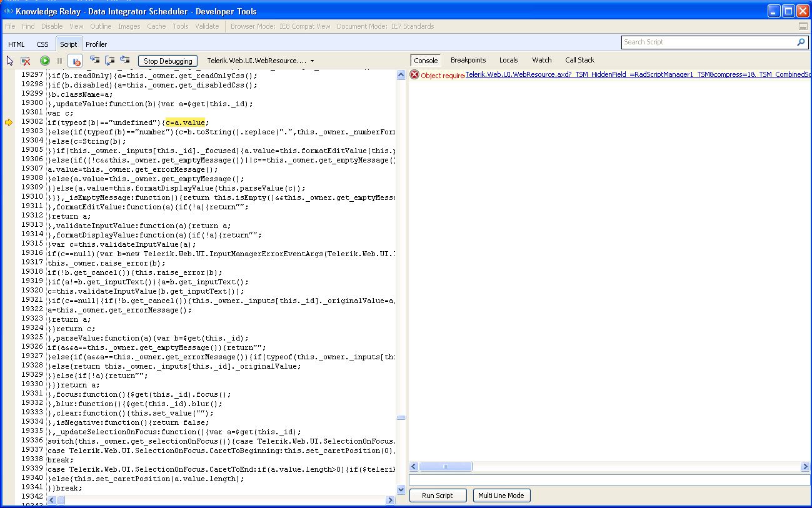
Task: Toggle the break on error icon
Action: point(75,61)
